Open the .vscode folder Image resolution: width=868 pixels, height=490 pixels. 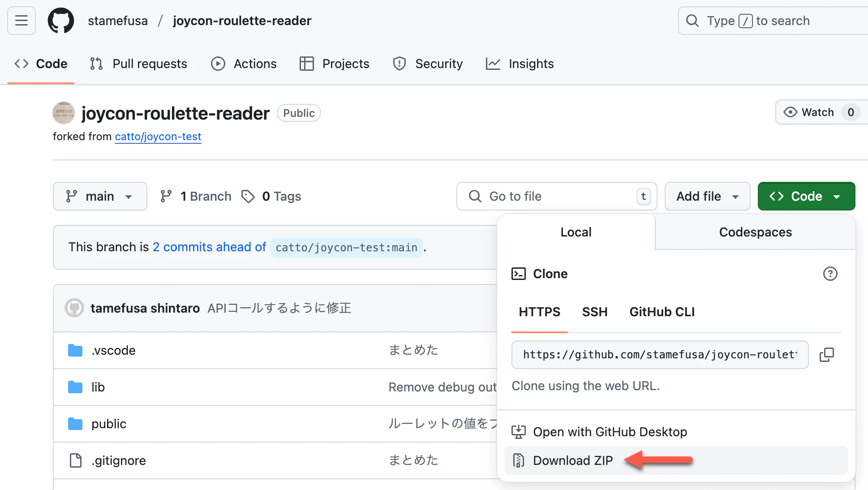click(113, 350)
